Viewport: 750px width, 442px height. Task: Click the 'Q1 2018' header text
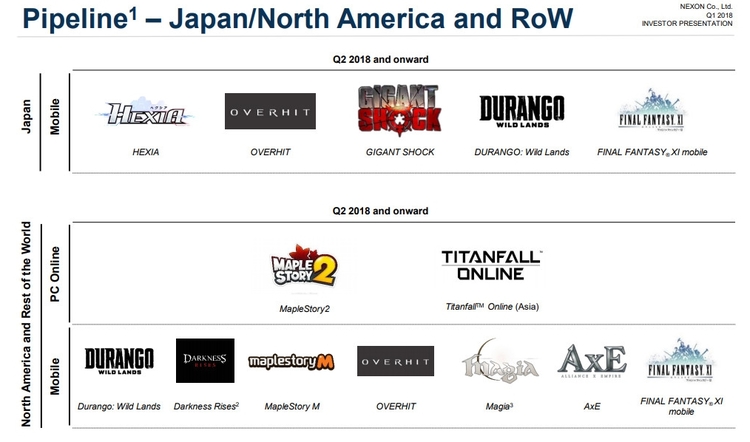(719, 15)
